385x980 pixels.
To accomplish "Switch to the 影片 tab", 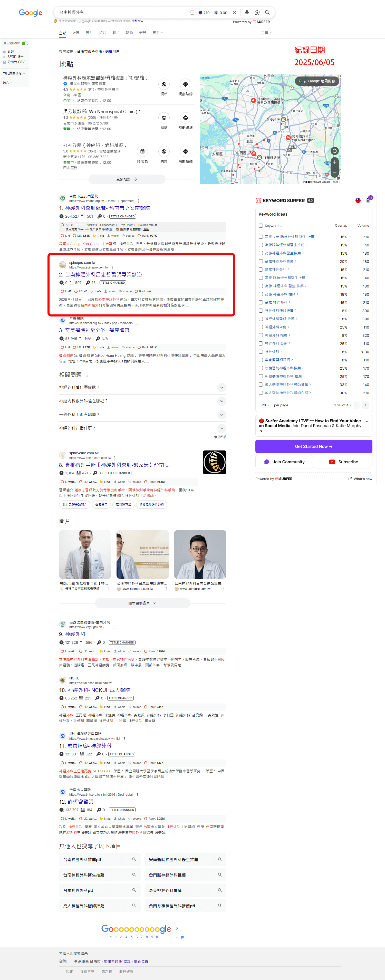I will [x=116, y=33].
